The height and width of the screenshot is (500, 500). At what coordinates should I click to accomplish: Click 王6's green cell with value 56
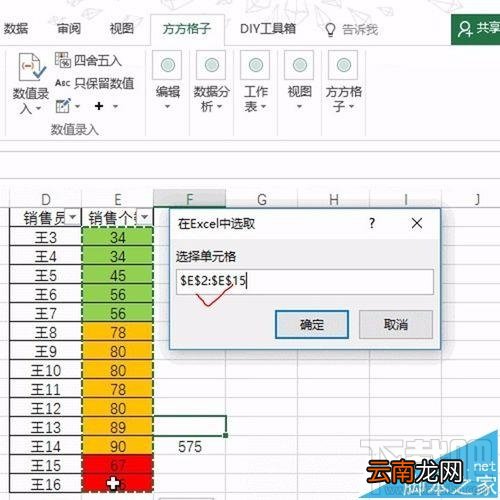click(118, 294)
